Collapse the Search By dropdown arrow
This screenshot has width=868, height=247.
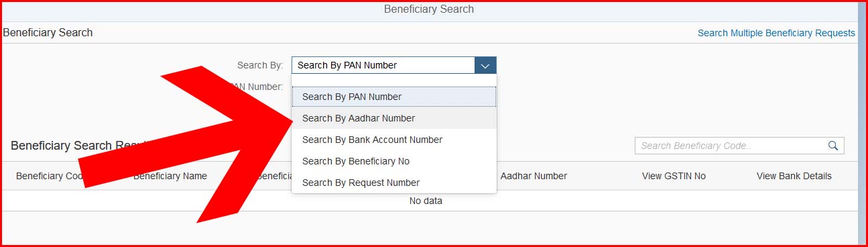tap(485, 65)
